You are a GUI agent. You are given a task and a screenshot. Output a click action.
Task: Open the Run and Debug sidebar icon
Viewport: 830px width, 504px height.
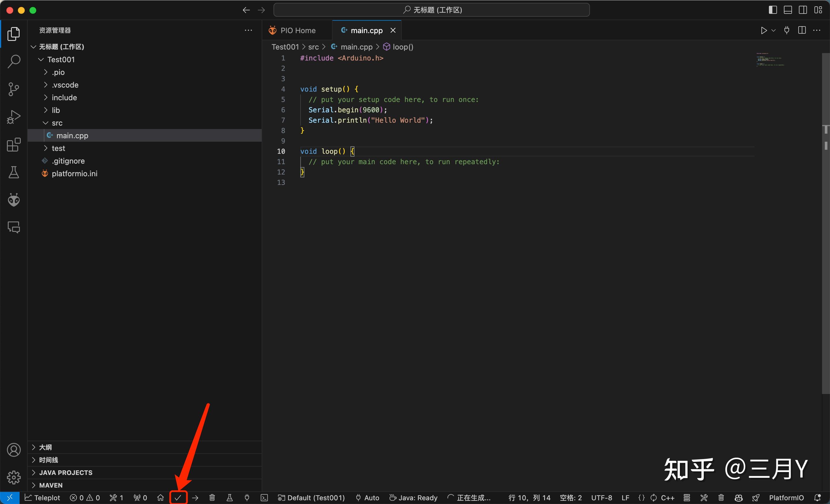[x=14, y=116]
